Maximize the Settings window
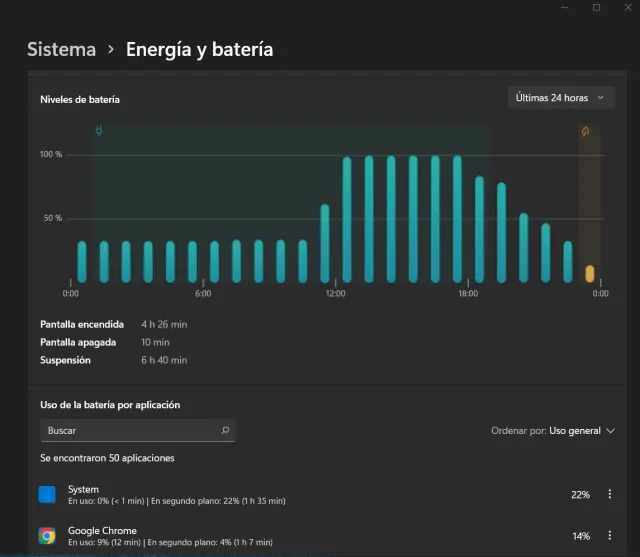This screenshot has height=557, width=640. (596, 8)
